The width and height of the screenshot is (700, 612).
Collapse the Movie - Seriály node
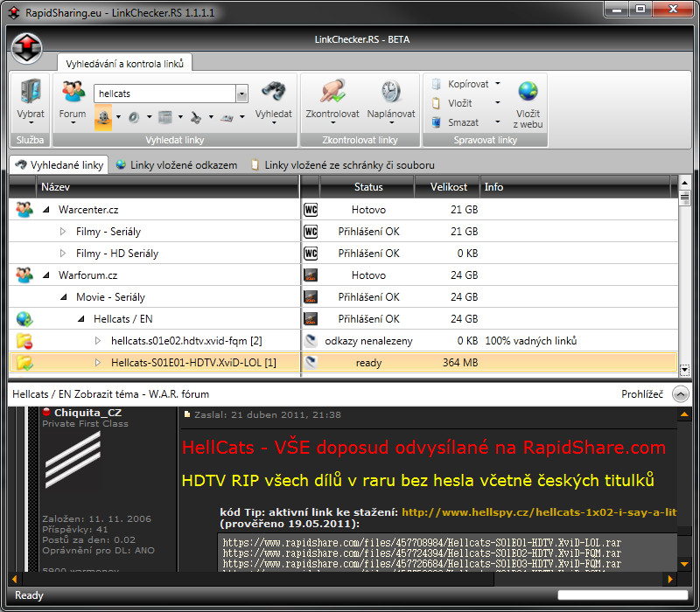coord(64,296)
